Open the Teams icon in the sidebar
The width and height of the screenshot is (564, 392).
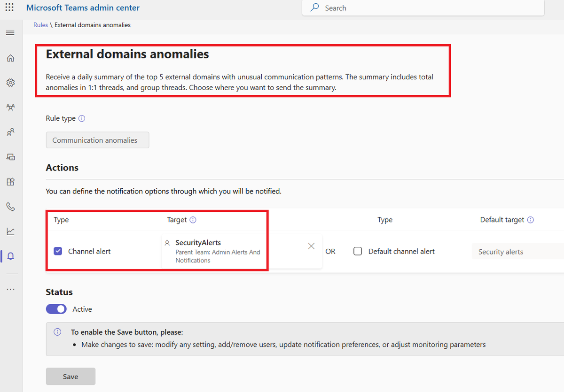tap(10, 108)
